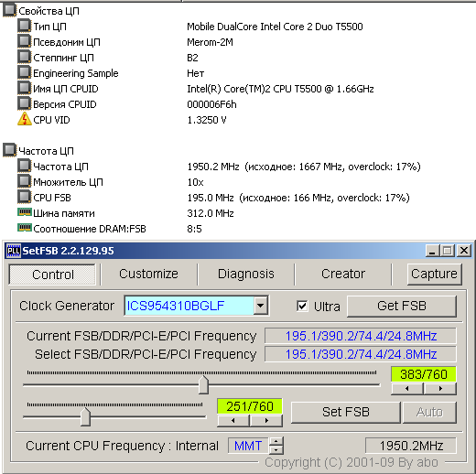Click the Set FSB button
The image size is (476, 474).
coord(346,412)
